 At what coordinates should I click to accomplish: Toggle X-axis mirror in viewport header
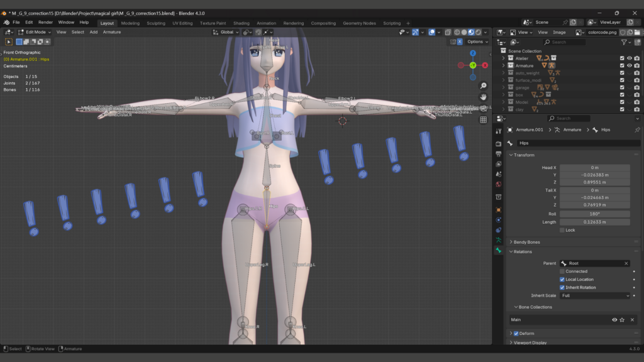click(459, 41)
